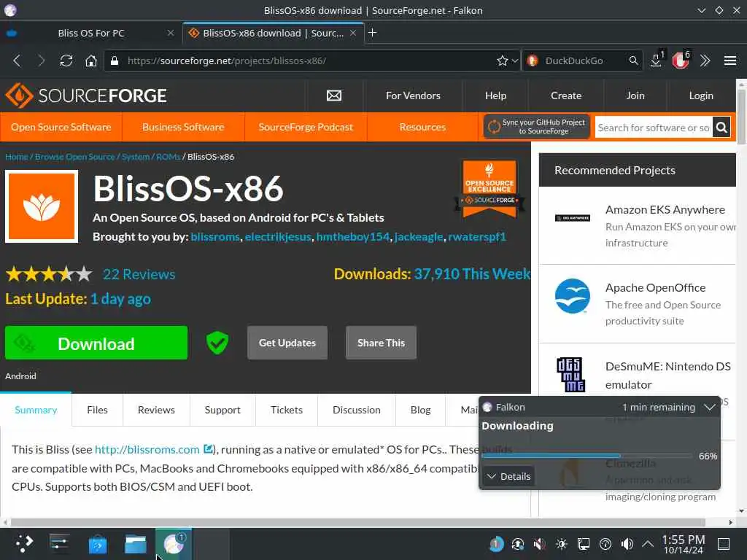This screenshot has height=560, width=747.
Task: Open Browse Open Source breadcrumb
Action: click(x=75, y=157)
